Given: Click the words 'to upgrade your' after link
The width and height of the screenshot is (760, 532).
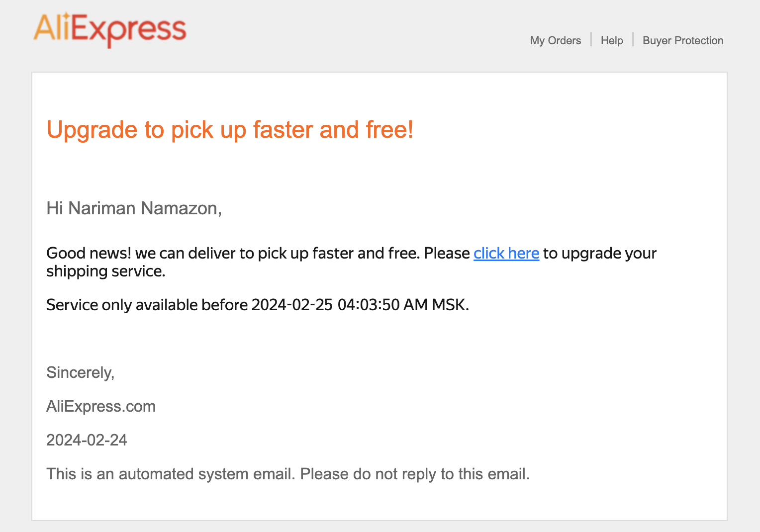Looking at the screenshot, I should click(x=600, y=253).
